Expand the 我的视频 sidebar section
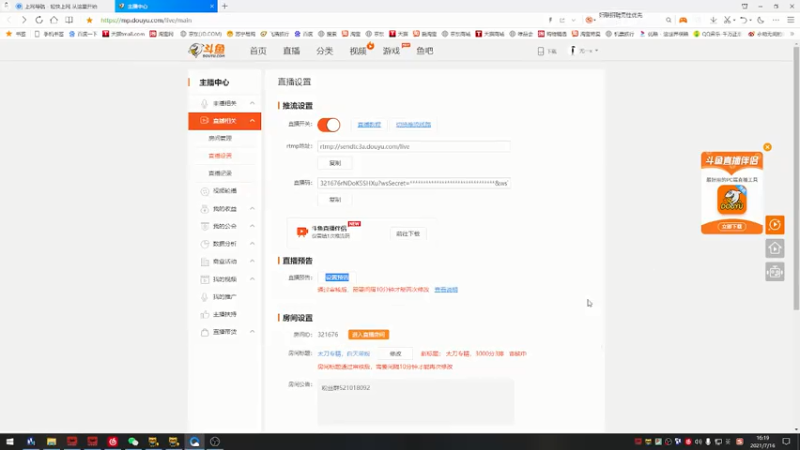The height and width of the screenshot is (450, 800). (252, 279)
